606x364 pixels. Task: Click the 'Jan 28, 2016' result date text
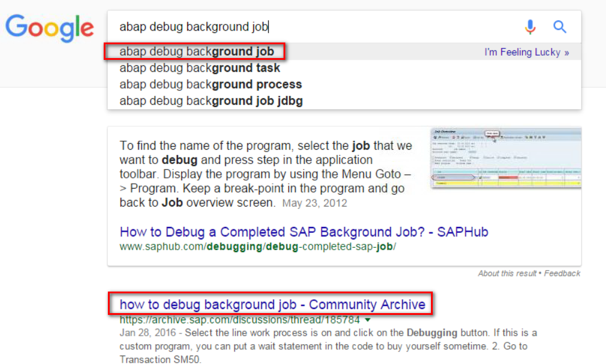[x=147, y=333]
